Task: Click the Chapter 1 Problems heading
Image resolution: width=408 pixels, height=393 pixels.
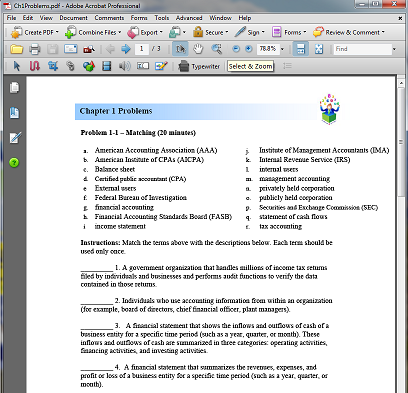Action: pos(116,111)
